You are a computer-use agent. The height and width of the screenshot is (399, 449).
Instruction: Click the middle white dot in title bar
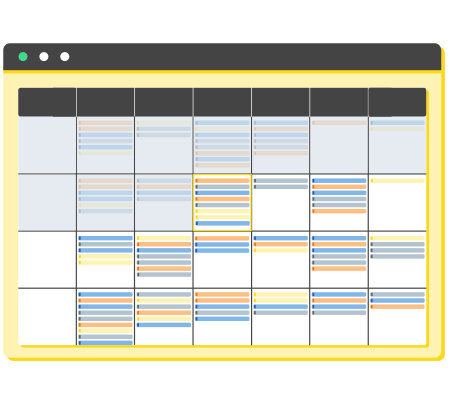(44, 57)
